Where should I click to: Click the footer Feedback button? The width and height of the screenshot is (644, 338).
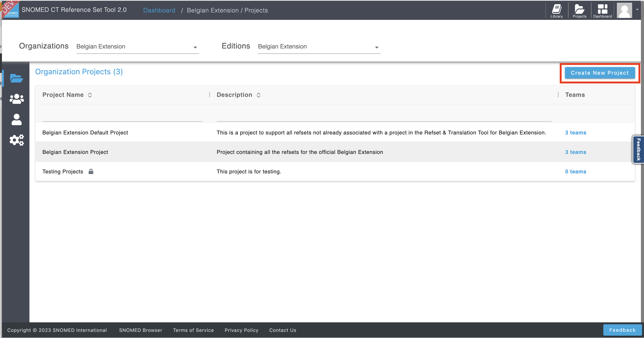(x=622, y=330)
